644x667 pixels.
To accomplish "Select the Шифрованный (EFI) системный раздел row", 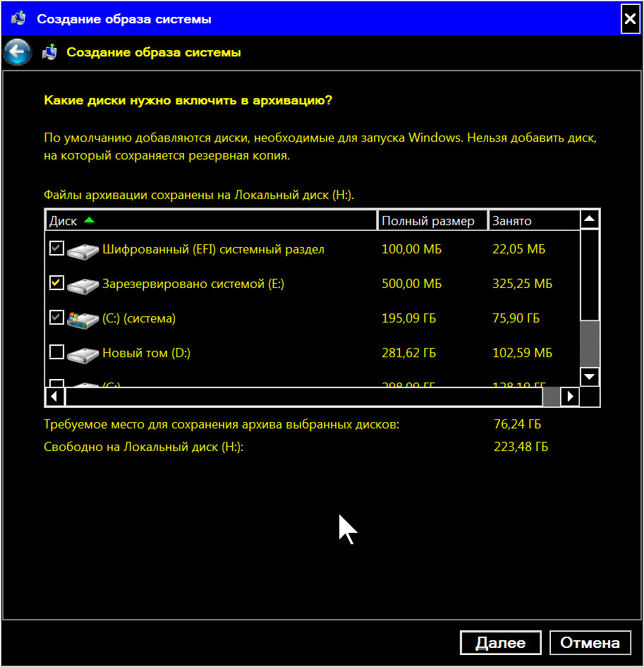I will [213, 249].
